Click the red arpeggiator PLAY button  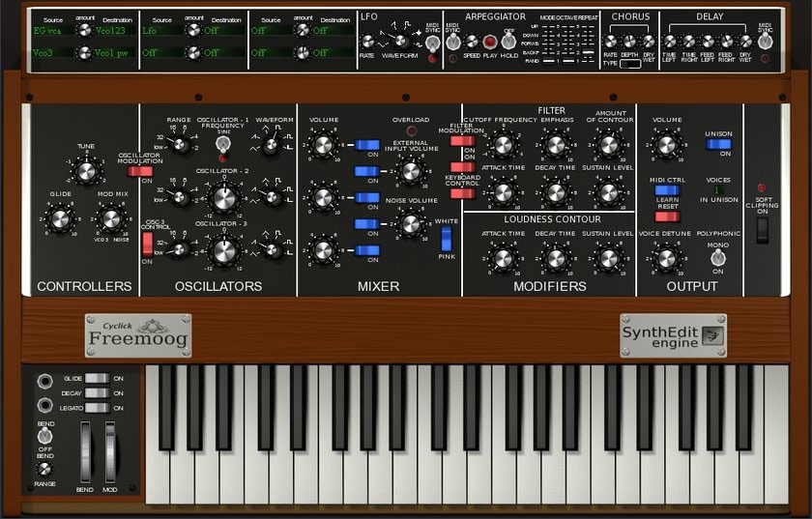tap(489, 42)
